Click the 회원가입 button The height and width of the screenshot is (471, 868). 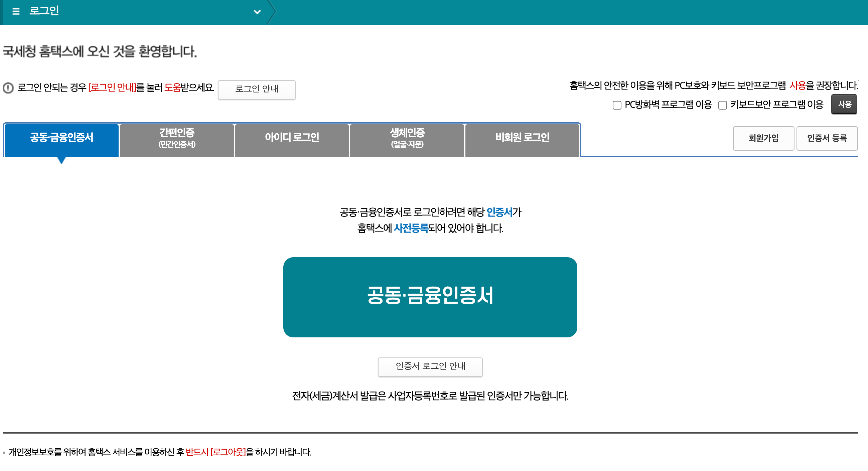click(763, 138)
